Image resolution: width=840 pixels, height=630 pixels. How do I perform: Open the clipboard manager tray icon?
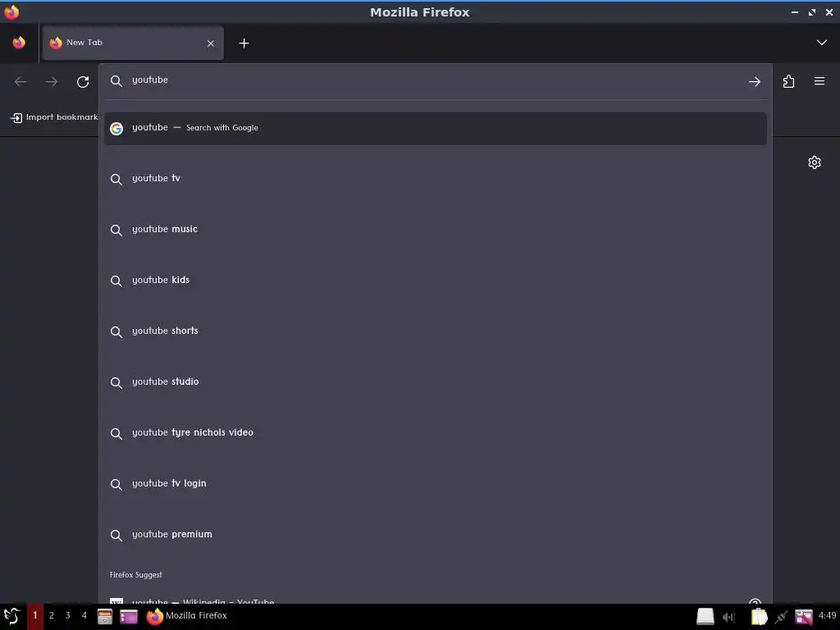(x=759, y=617)
